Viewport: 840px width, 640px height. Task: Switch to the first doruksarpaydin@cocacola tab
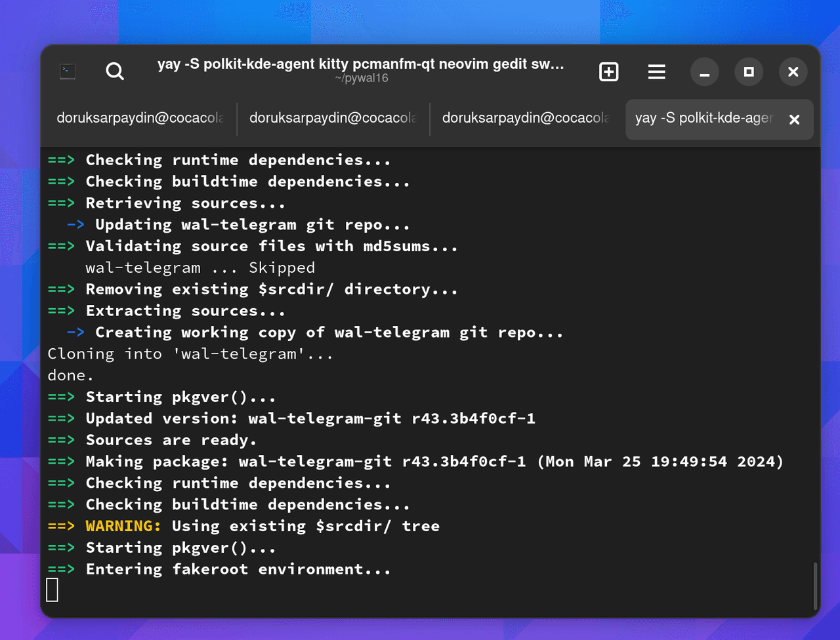click(x=140, y=119)
